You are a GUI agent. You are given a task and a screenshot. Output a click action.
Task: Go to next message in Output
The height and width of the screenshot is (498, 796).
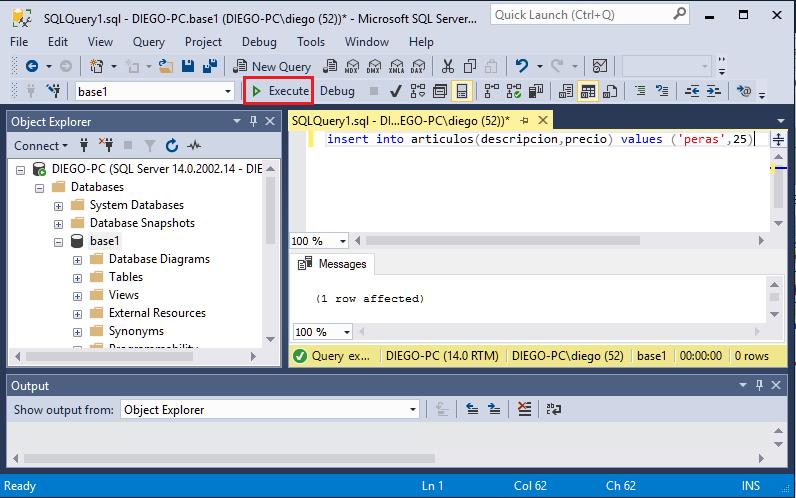[494, 409]
